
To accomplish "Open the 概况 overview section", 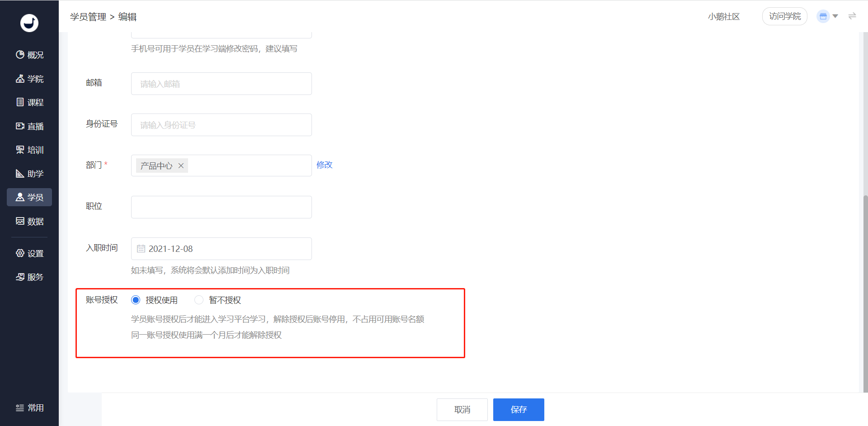I will coord(29,55).
